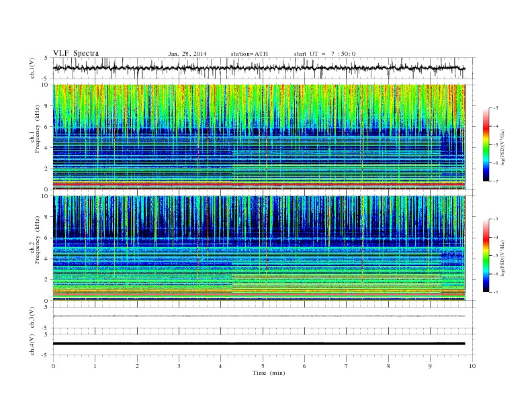This screenshot has height=411, width=532.
Task: Click time axis tick label "8"
Action: coord(388,366)
